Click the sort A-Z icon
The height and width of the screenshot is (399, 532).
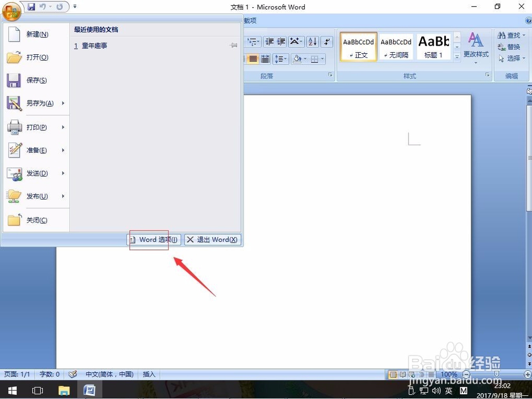(x=312, y=41)
